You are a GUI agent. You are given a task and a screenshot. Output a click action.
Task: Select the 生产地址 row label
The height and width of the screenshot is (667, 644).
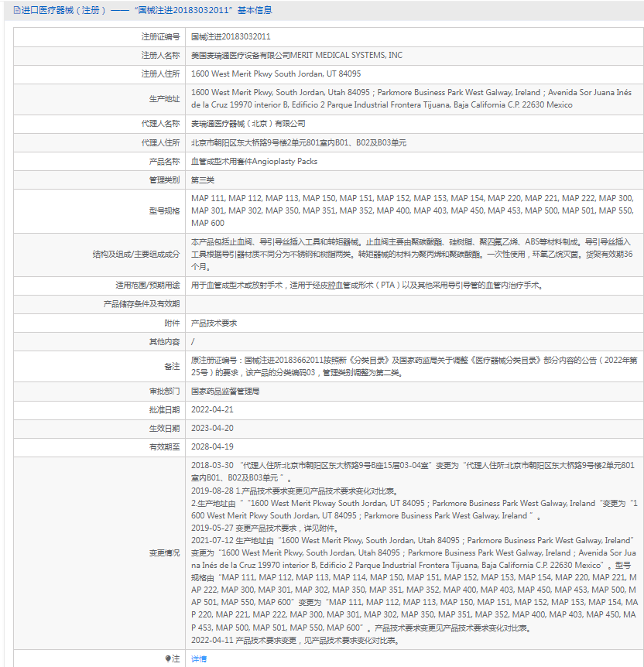(164, 99)
